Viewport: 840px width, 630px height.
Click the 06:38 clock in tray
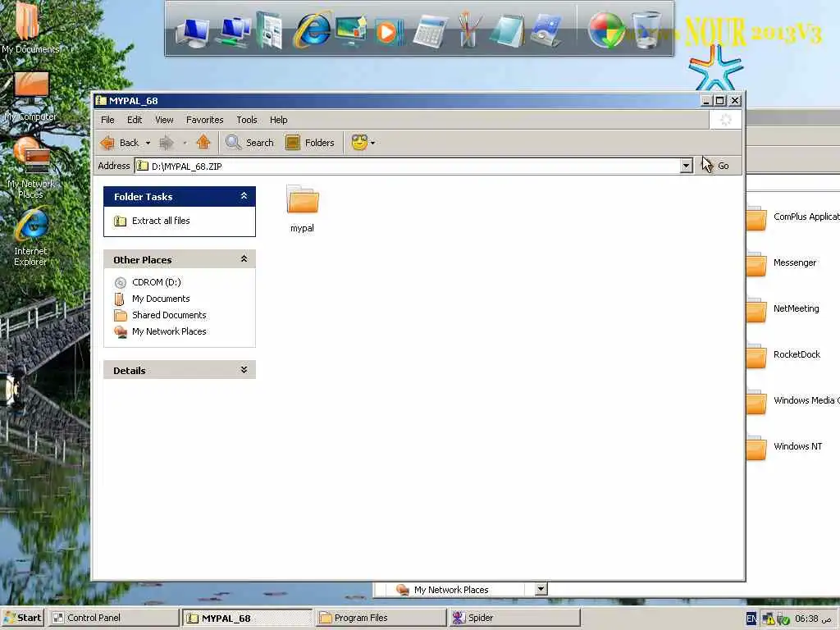[807, 619]
